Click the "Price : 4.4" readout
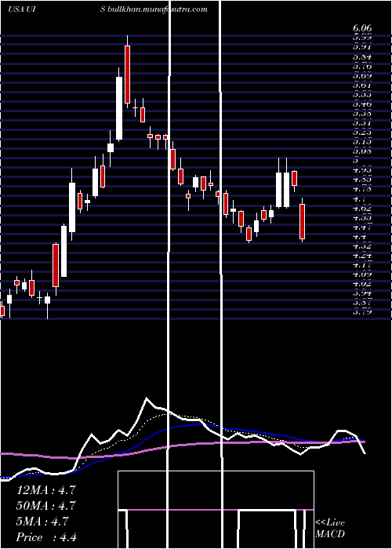Screen dimensions: 392x549 (46, 537)
